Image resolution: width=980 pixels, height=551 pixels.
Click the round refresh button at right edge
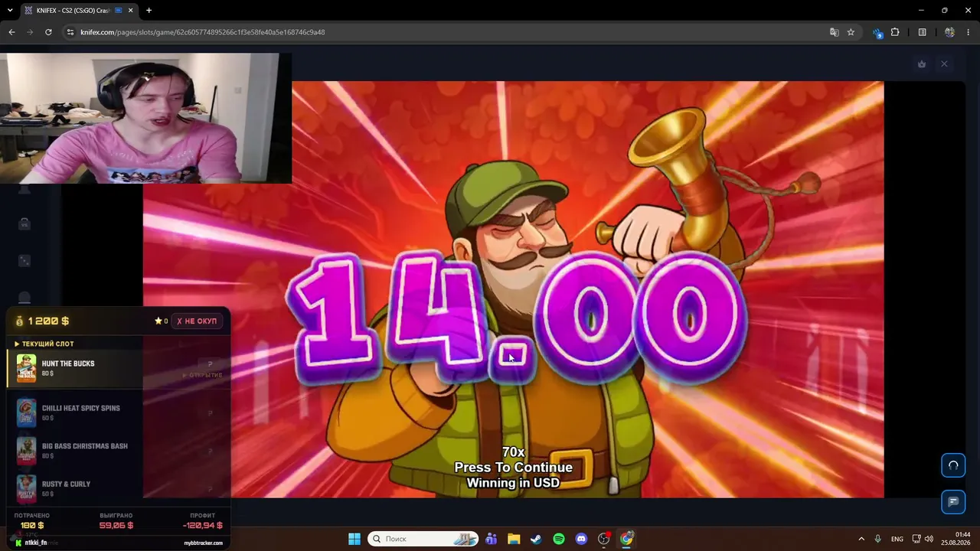tap(953, 465)
